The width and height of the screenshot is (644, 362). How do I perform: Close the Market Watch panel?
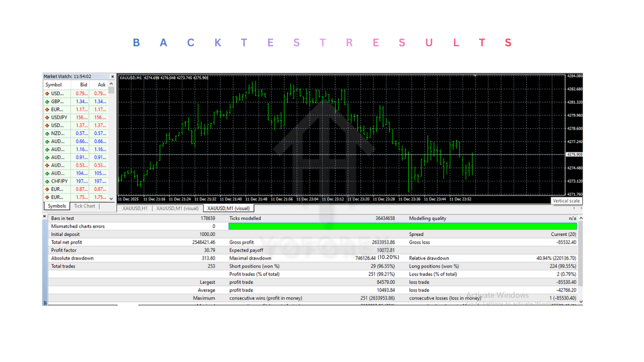tap(112, 77)
